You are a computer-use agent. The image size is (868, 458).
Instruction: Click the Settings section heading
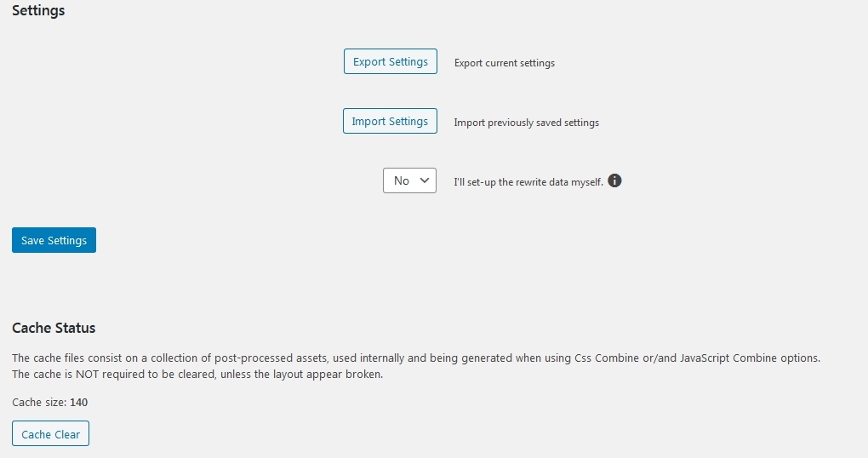tap(38, 10)
